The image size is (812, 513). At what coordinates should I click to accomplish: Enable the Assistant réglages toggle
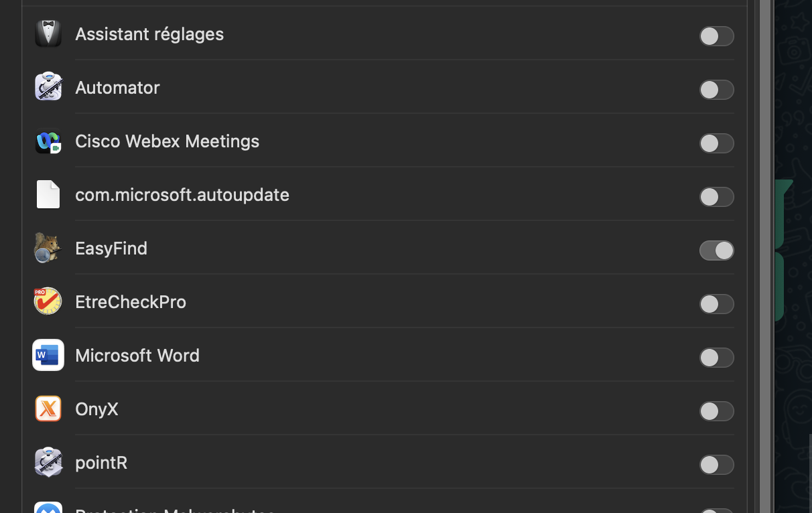click(x=716, y=36)
